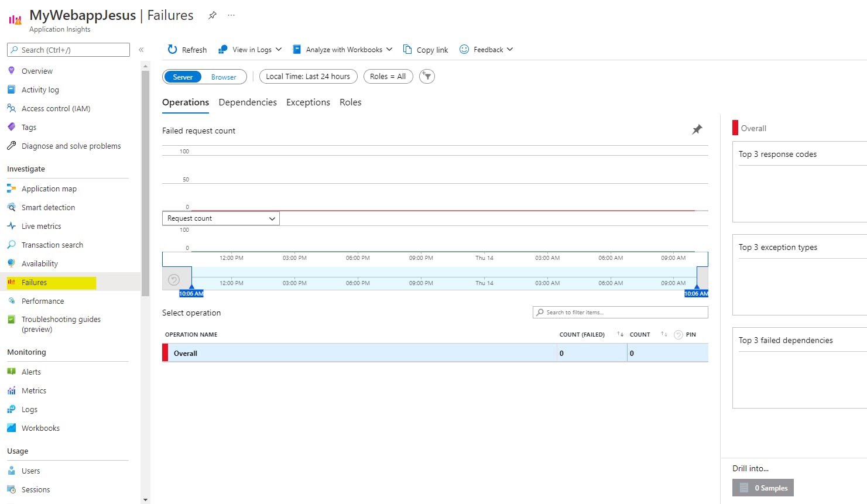This screenshot has width=867, height=504.
Task: Click the Performance icon in sidebar
Action: pyautogui.click(x=11, y=301)
